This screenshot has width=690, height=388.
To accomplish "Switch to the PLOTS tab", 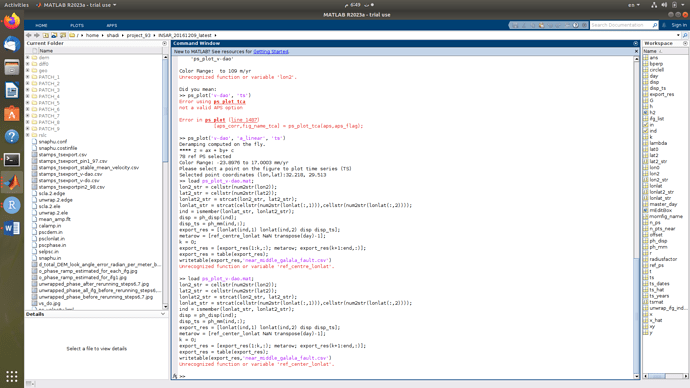I will tap(77, 25).
